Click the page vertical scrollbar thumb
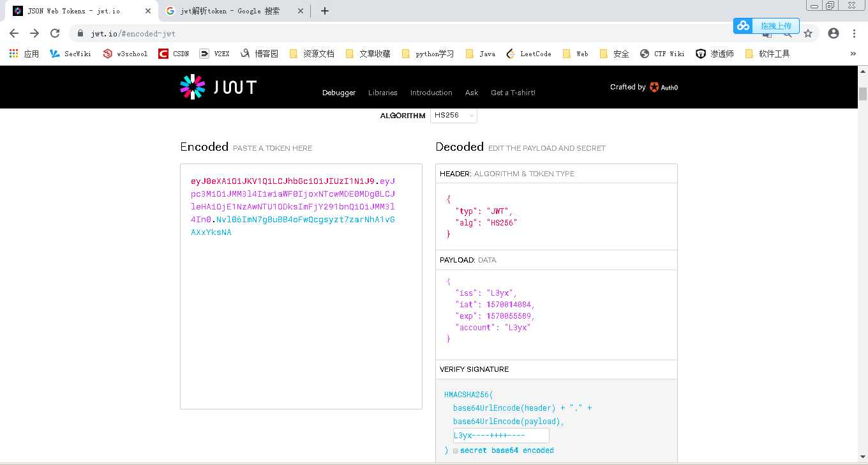Viewport: 868px width, 465px height. (863, 94)
